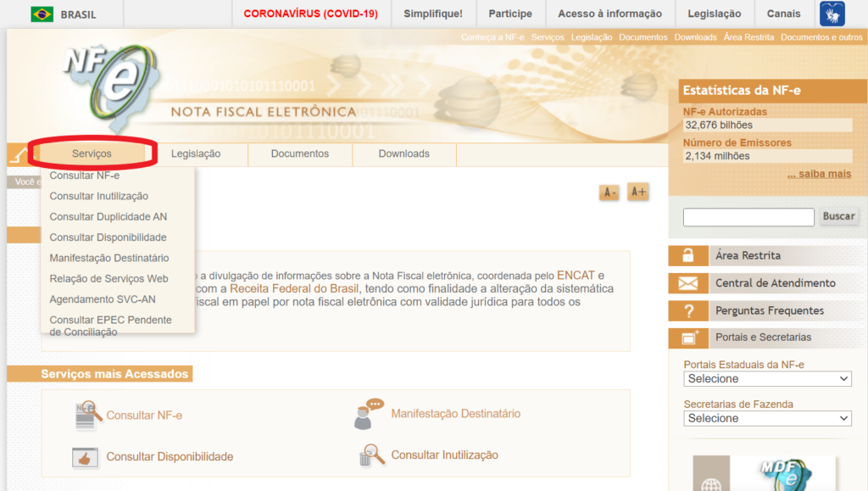The width and height of the screenshot is (868, 491).
Task: Choose Consultar Duplicidade AN menu entry
Action: [x=108, y=216]
